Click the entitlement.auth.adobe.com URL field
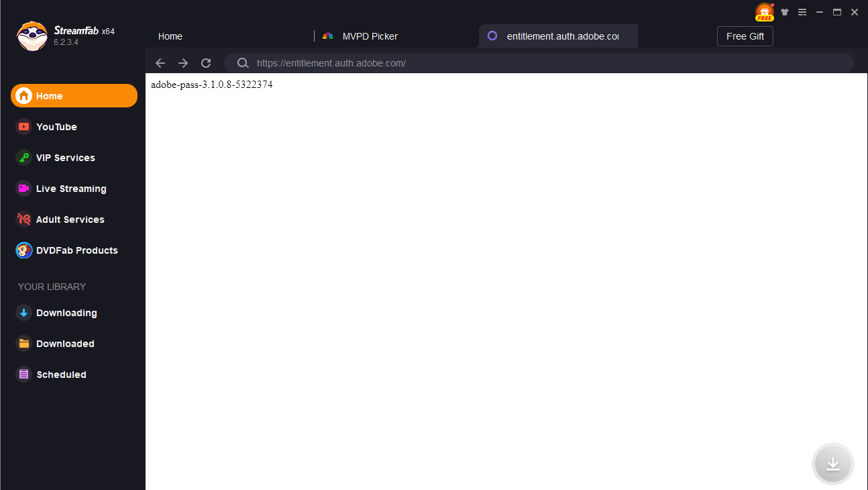The image size is (868, 490). tap(539, 63)
